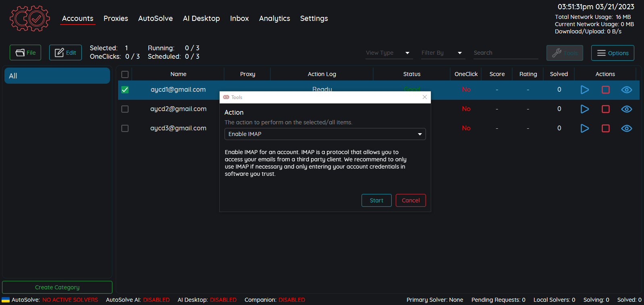
Task: Switch to the Proxies tab
Action: 116,19
